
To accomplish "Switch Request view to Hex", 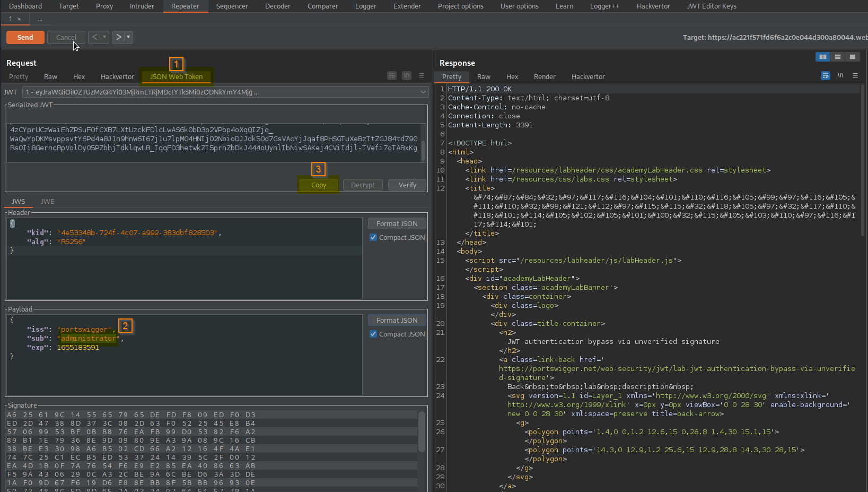I will (x=79, y=77).
